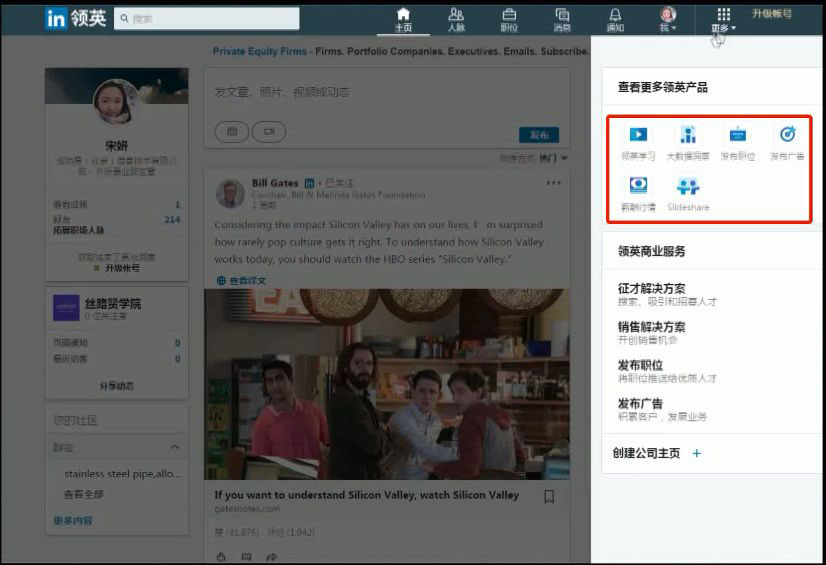The height and width of the screenshot is (565, 826).
Task: Open the 人脉 network tab
Action: click(456, 20)
